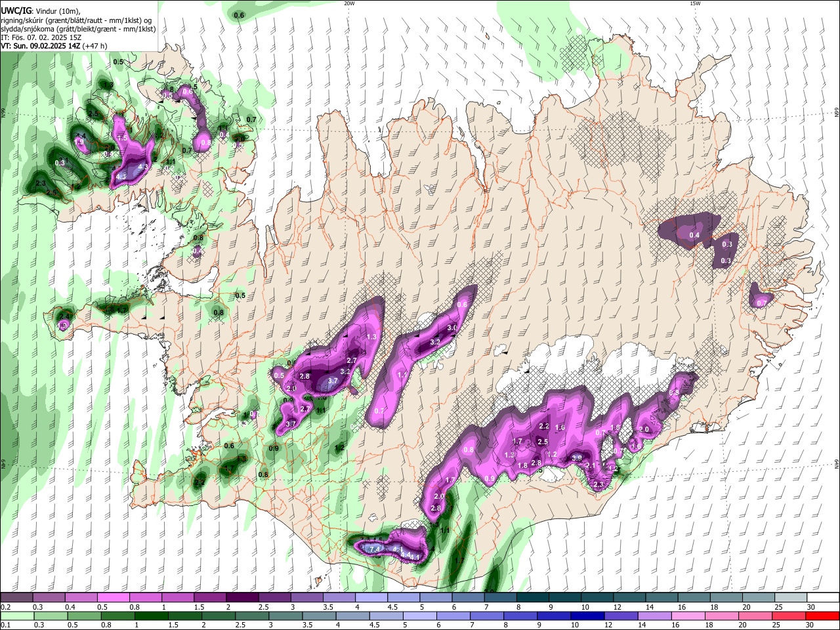
Task: Pick the bright pink-magenta snow legend swatch
Action: coord(113,598)
